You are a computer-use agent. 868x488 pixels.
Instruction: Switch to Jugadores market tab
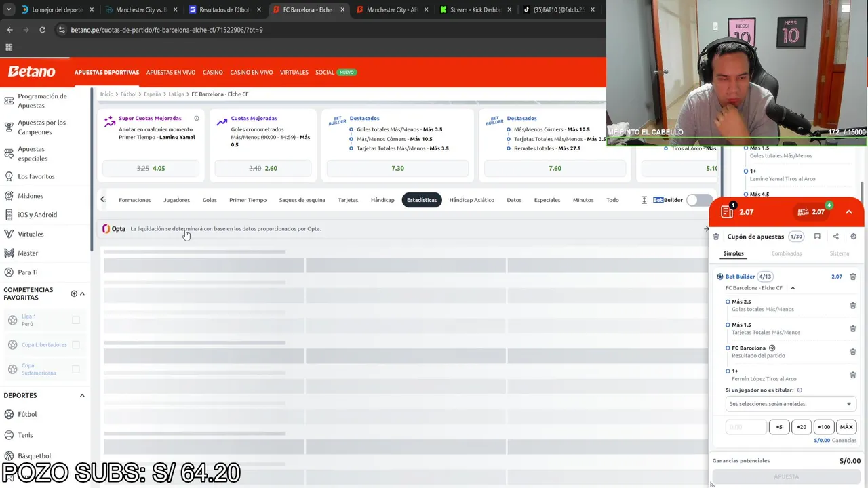pos(176,200)
